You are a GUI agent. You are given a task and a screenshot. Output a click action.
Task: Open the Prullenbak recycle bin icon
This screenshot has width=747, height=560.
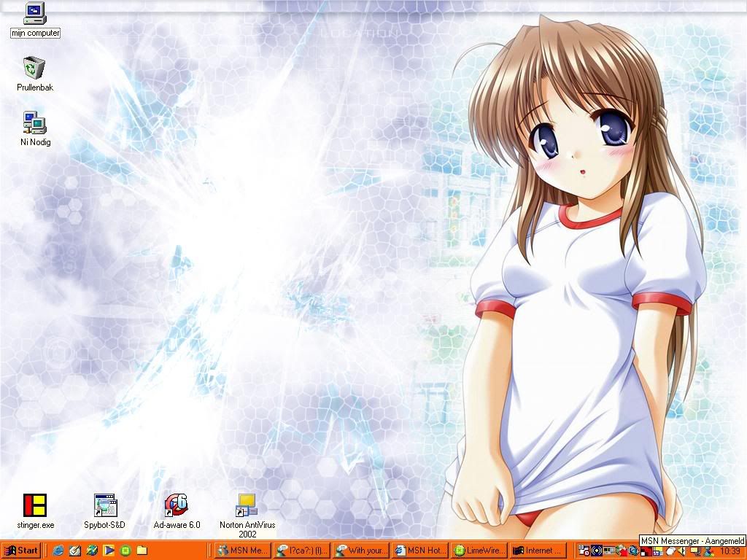(x=35, y=74)
